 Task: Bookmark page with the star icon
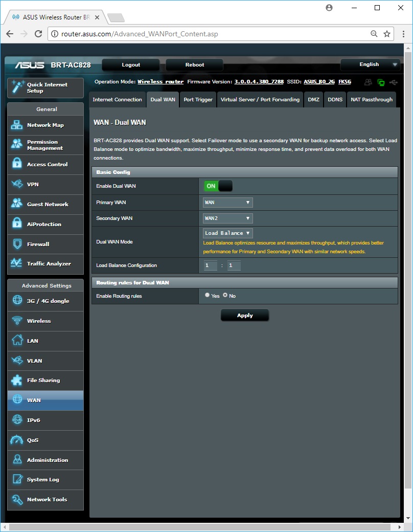[387, 34]
